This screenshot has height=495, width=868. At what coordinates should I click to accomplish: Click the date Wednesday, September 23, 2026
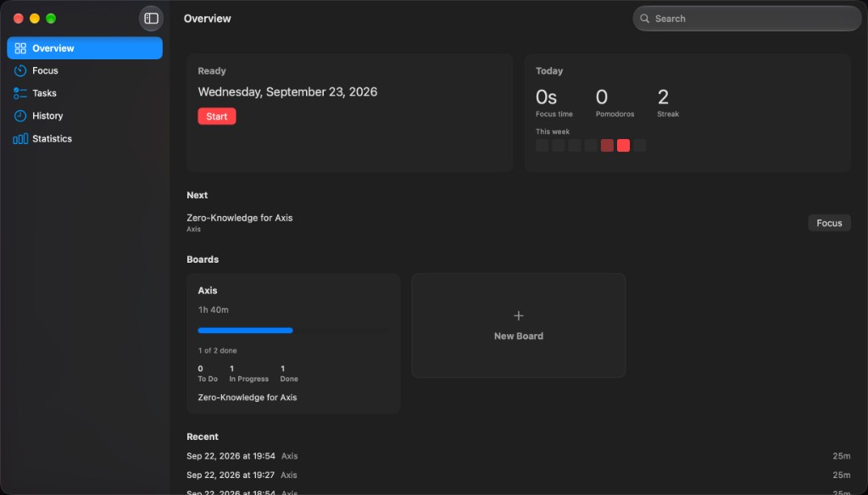click(x=287, y=92)
